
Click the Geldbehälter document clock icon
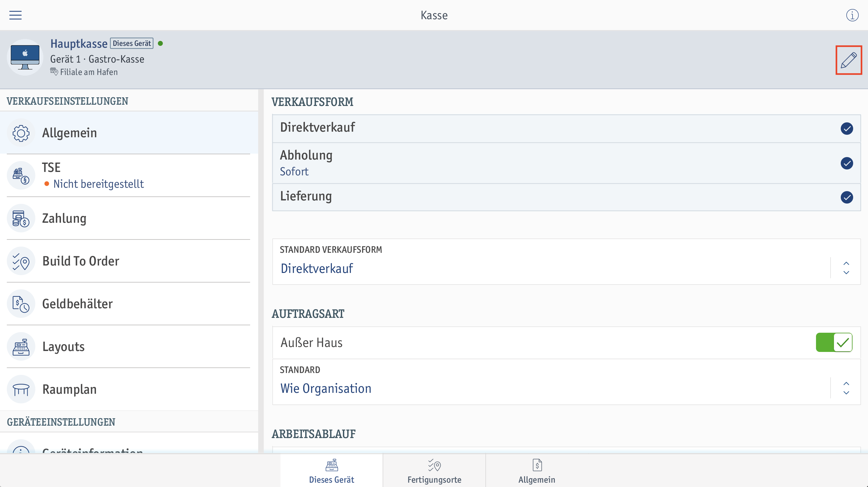(21, 304)
